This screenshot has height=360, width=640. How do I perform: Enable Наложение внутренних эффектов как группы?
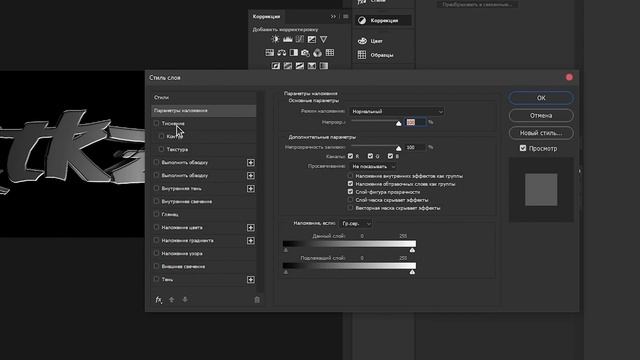point(350,176)
